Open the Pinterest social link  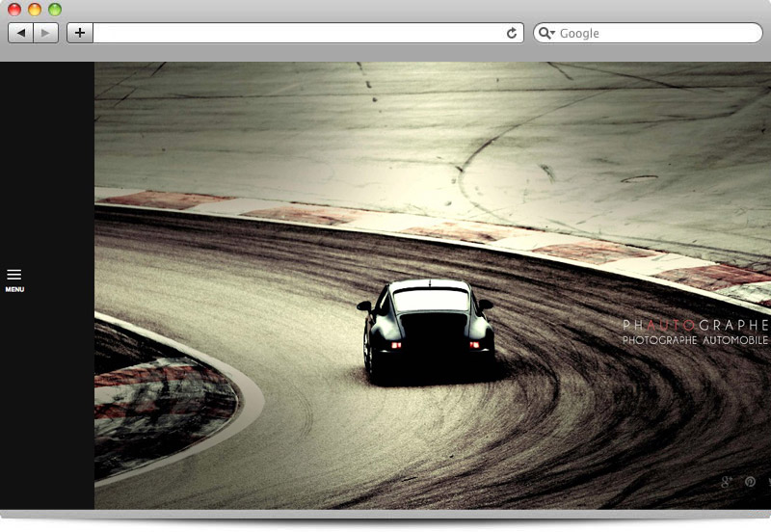click(x=750, y=482)
